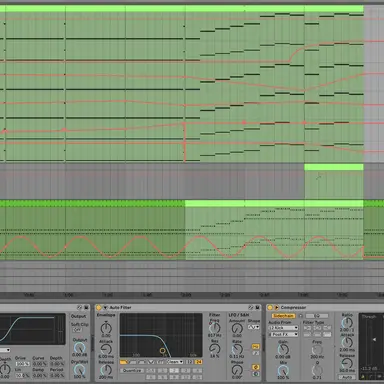
Task: Click the Compressor sidechain Mix knob
Action: pyautogui.click(x=283, y=370)
